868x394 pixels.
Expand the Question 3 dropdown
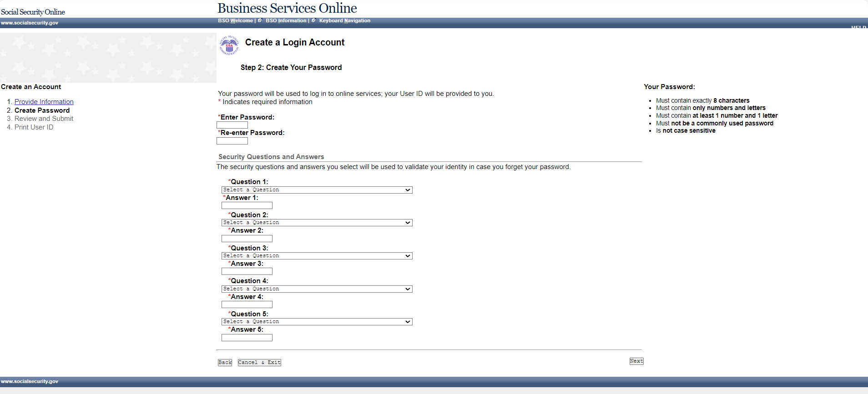coord(317,256)
